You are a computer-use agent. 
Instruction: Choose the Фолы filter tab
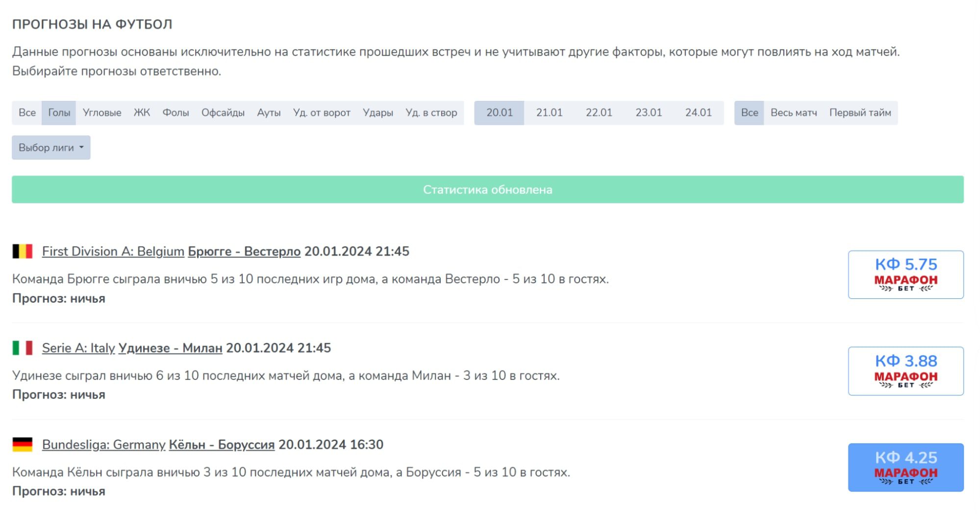[x=176, y=113]
